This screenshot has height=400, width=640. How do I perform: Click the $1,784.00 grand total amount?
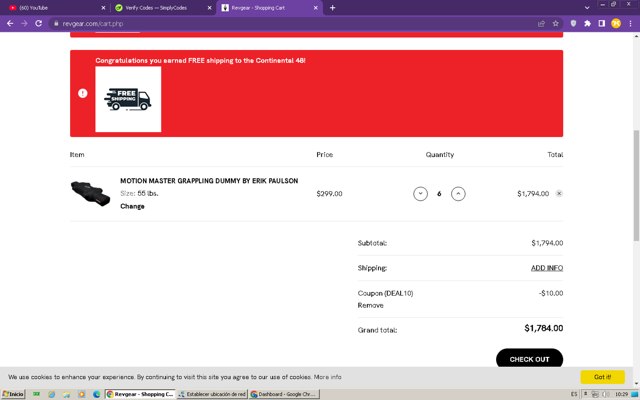click(x=544, y=328)
